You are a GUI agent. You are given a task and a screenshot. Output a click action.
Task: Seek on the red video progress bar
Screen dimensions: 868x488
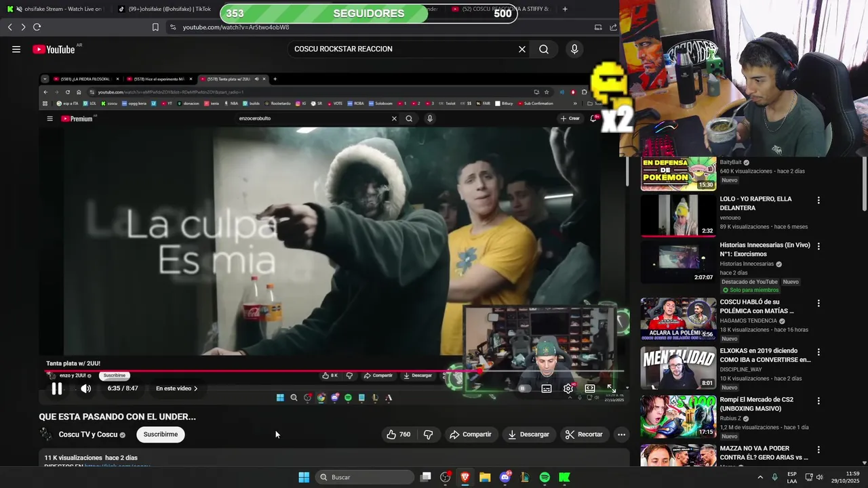(x=334, y=371)
